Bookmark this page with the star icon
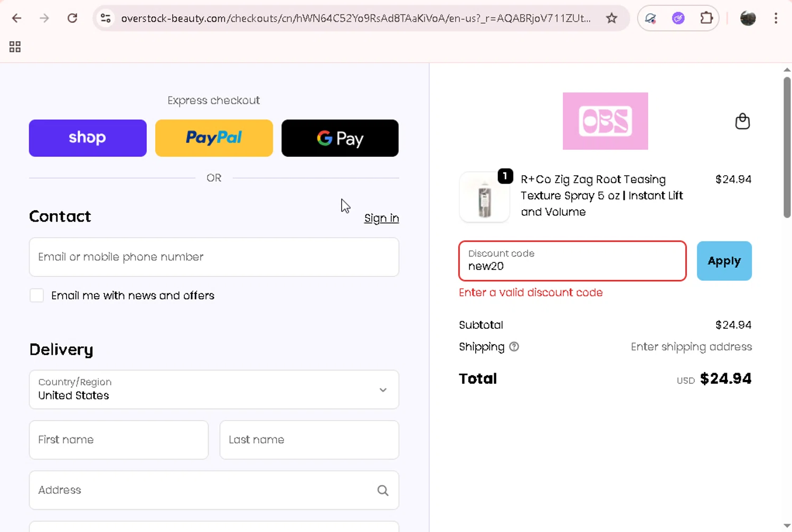The width and height of the screenshot is (792, 532). tap(611, 18)
